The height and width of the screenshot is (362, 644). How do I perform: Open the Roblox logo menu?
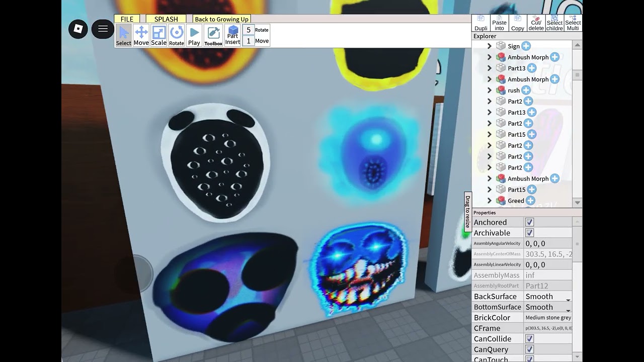(x=78, y=29)
